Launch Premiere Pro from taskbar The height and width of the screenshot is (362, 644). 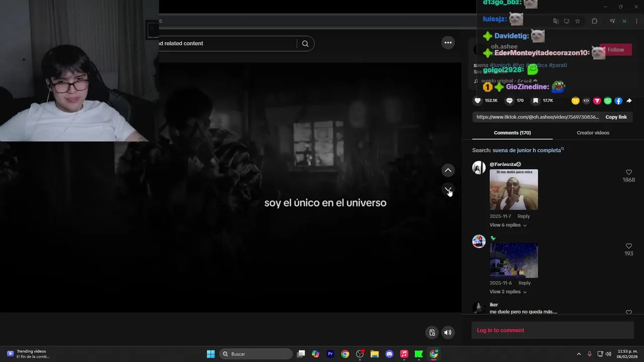point(330,354)
